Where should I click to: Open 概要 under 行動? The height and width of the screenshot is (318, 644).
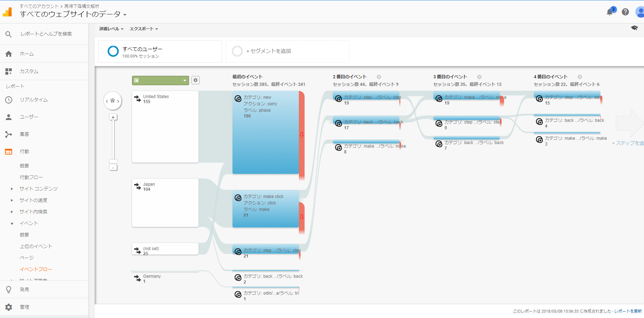(x=24, y=166)
